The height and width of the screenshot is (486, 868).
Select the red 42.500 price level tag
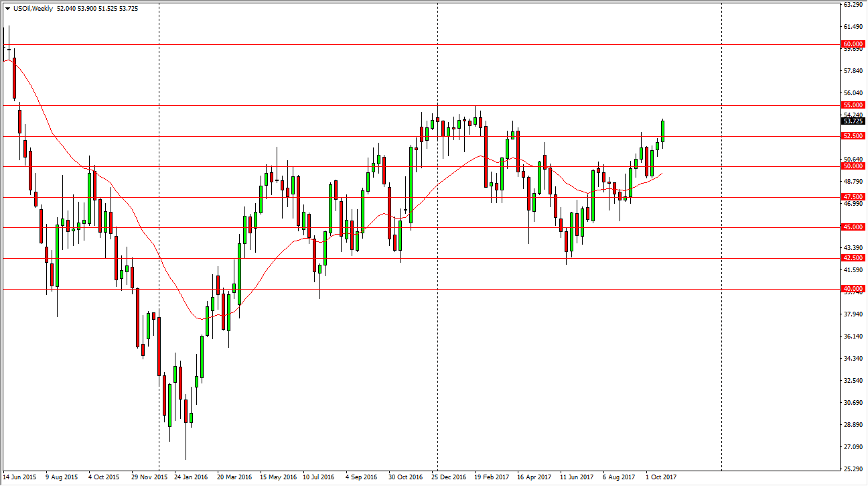tap(853, 258)
